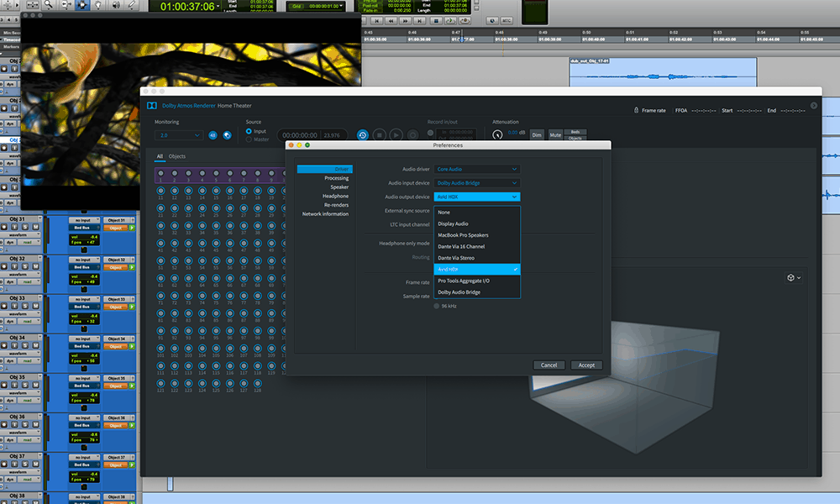This screenshot has height=504, width=840.
Task: Click the spatial coding icon next to 48 badge
Action: pos(227,135)
